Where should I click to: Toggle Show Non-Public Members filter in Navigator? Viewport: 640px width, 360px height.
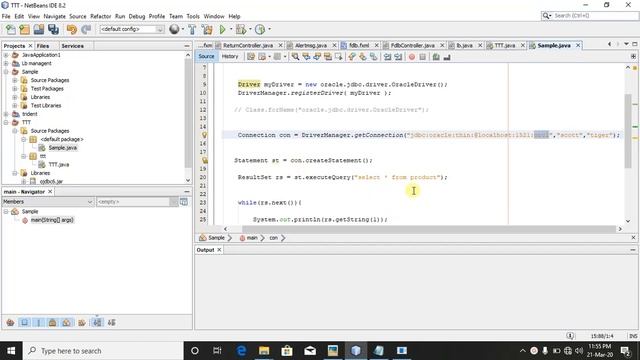53,322
